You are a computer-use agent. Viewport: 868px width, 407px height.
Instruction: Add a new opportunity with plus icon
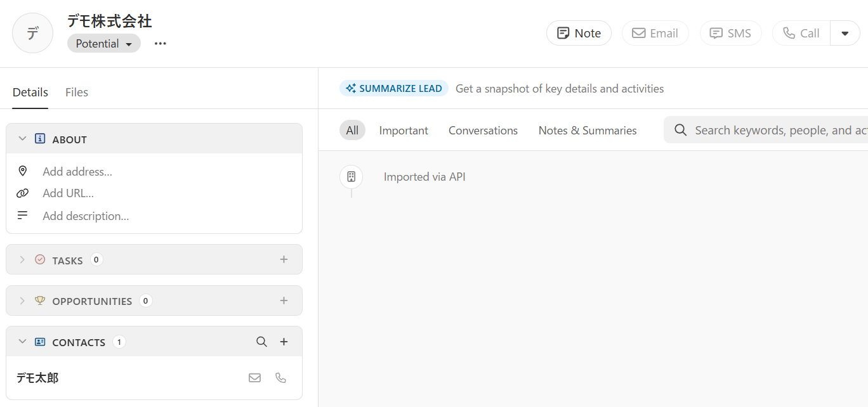click(284, 300)
